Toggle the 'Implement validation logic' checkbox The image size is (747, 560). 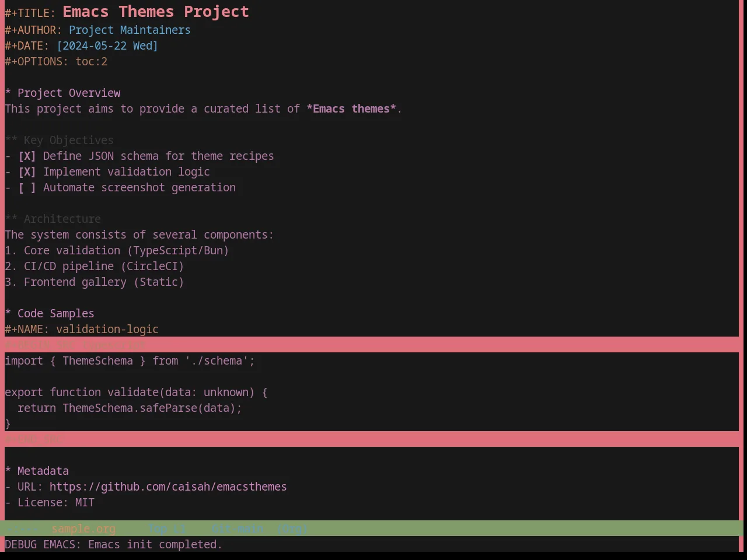[x=27, y=171]
